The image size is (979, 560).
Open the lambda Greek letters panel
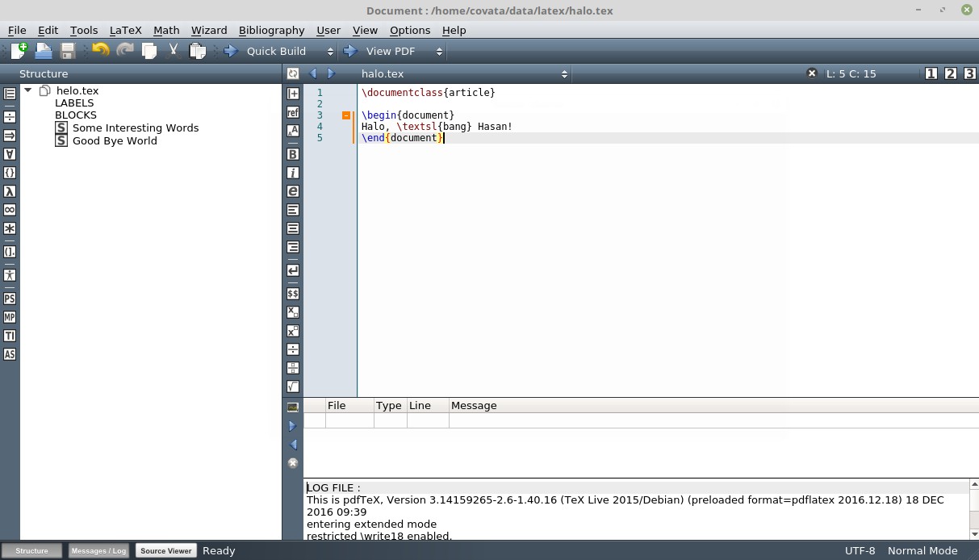coord(10,191)
